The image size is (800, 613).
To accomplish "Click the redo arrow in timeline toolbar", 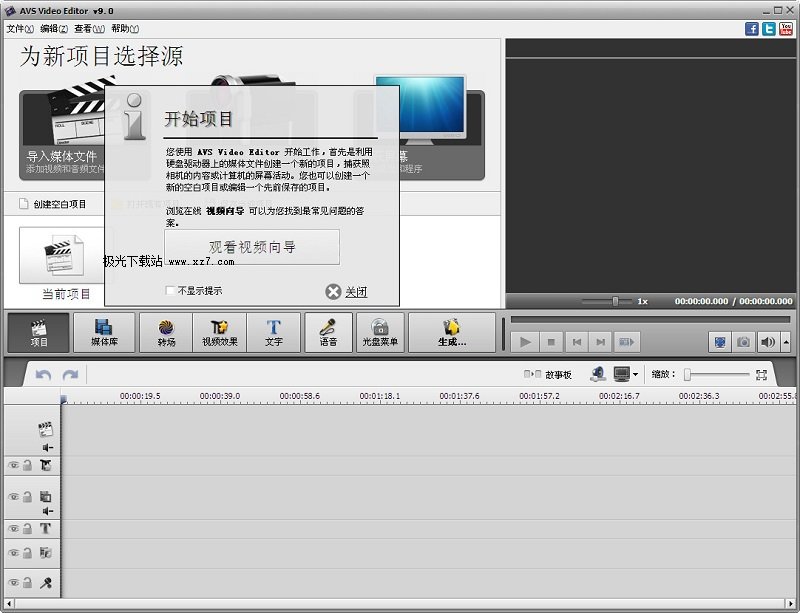I will click(x=70, y=375).
